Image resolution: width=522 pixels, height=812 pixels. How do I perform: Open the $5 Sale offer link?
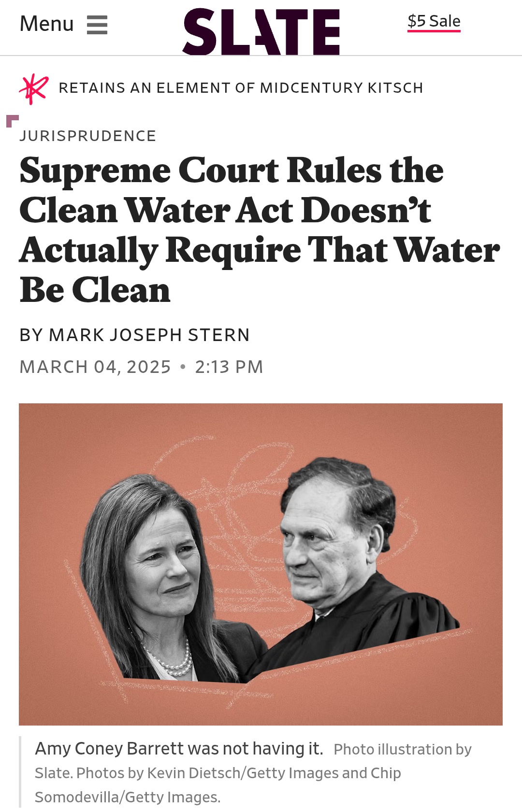tap(434, 21)
